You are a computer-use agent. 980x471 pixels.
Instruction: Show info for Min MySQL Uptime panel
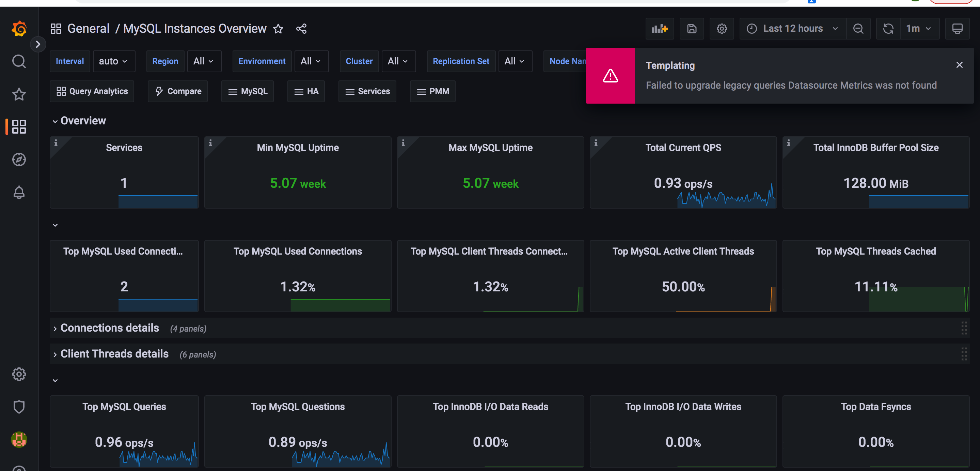(x=210, y=143)
